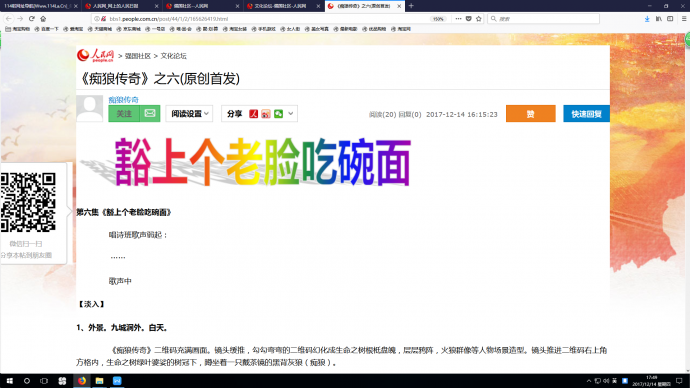This screenshot has width=690, height=388.
Task: Open the Windows Start menu
Action: point(9,381)
